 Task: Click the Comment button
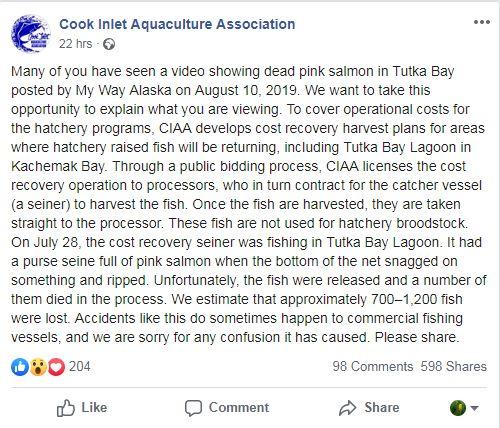[227, 408]
